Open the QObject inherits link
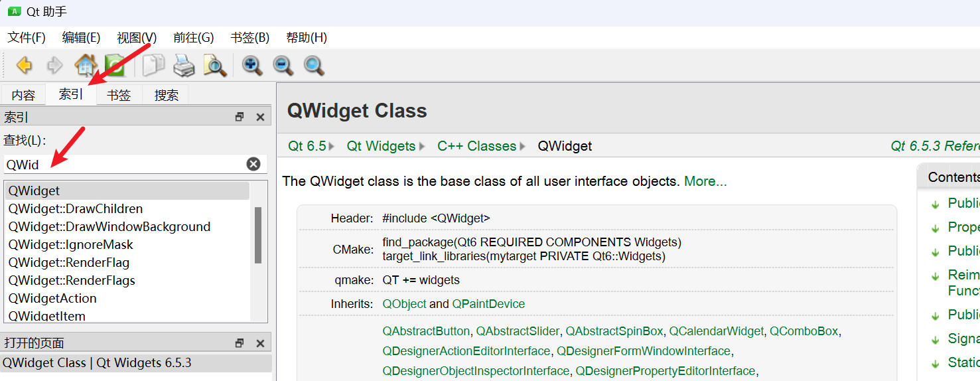This screenshot has width=980, height=381. (x=404, y=304)
